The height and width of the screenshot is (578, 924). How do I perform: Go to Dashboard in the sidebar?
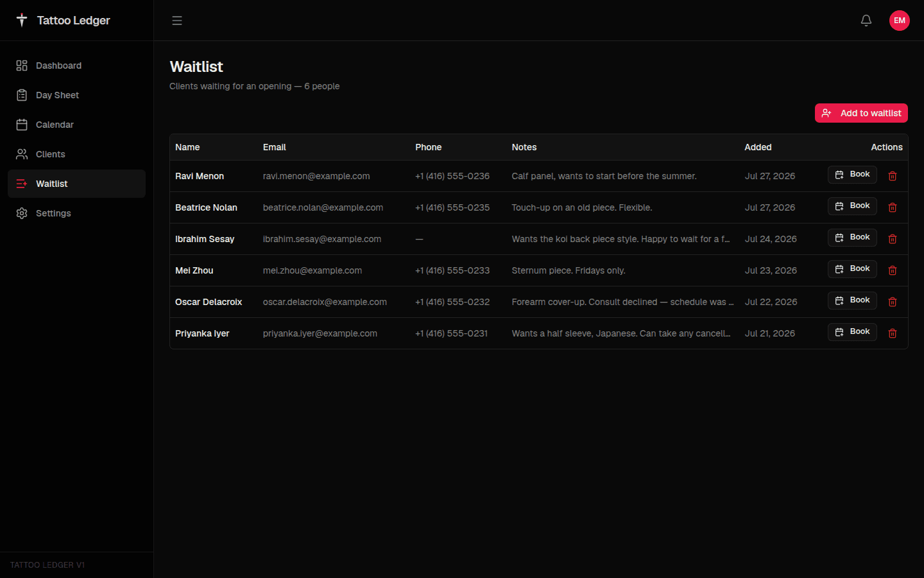click(x=76, y=66)
